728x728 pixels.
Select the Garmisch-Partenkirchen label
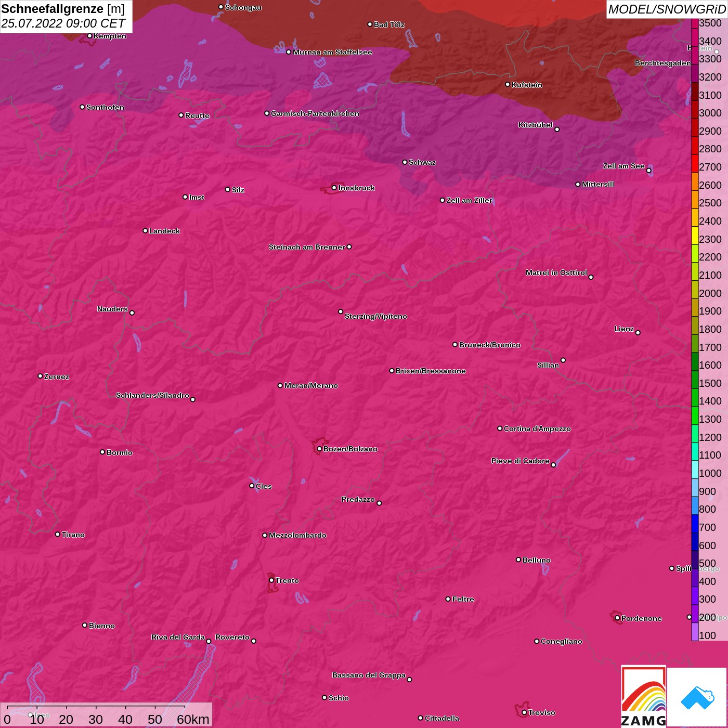(315, 113)
